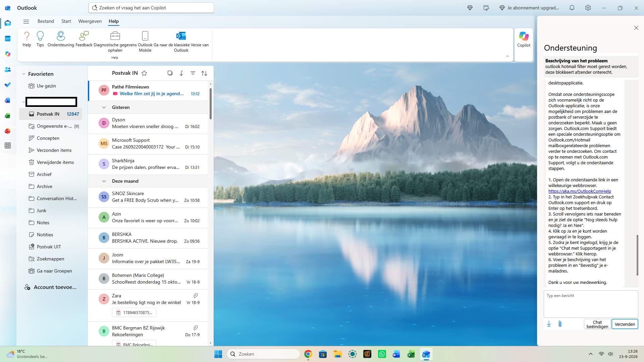
Task: Open notifications bell icon
Action: coord(572,8)
